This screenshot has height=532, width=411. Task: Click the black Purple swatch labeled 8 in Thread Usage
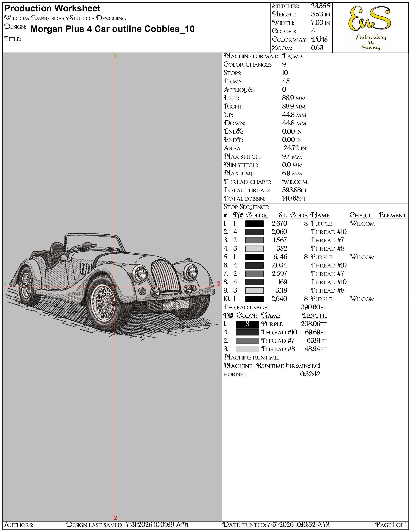247,324
